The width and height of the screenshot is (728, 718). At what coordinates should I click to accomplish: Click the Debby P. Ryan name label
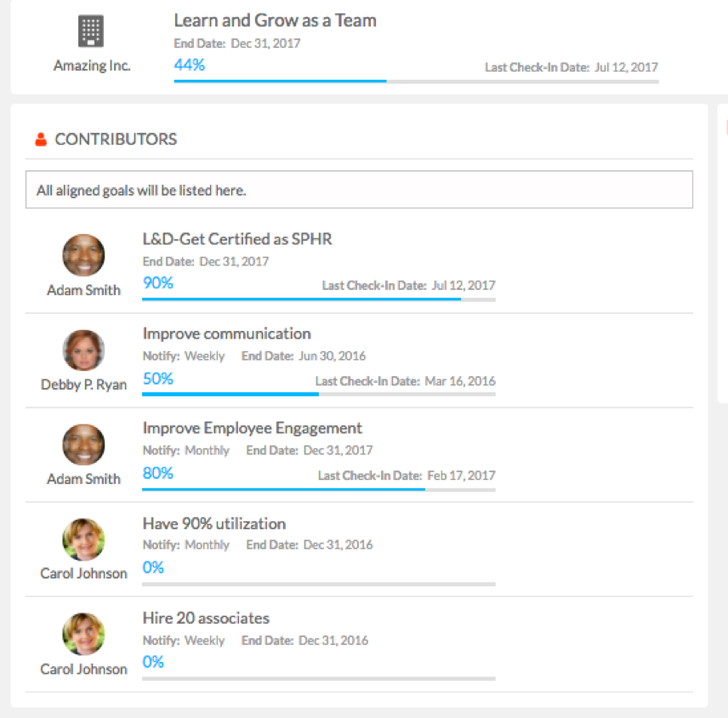83,385
